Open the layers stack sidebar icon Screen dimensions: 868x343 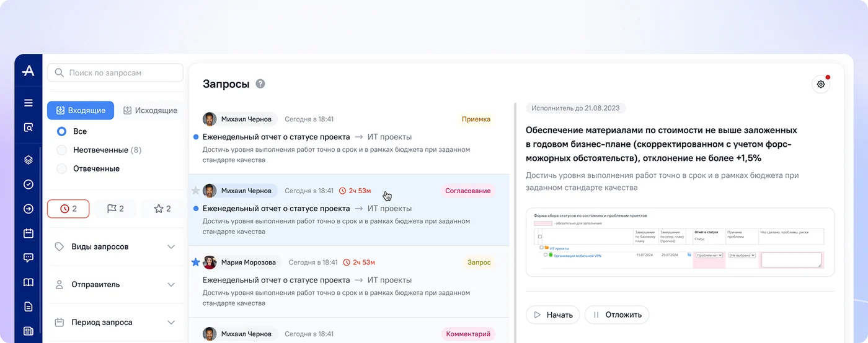(x=28, y=160)
